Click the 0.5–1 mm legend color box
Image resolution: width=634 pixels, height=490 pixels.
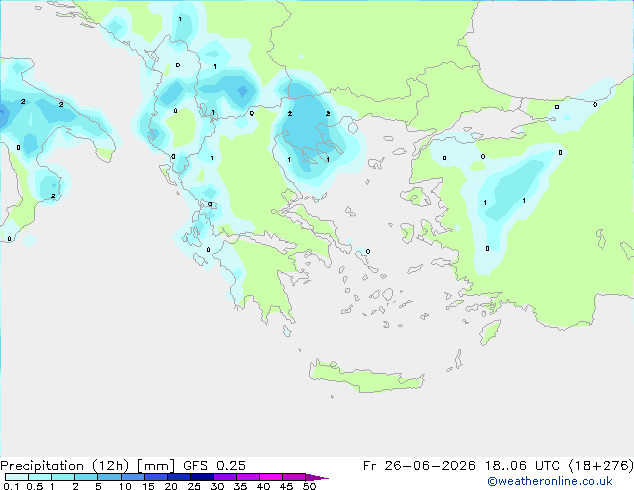(40, 477)
